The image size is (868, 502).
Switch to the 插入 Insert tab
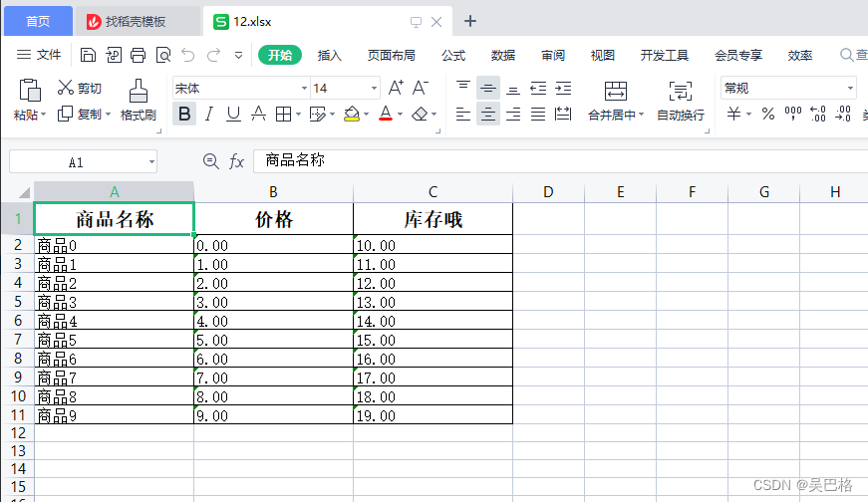click(330, 56)
